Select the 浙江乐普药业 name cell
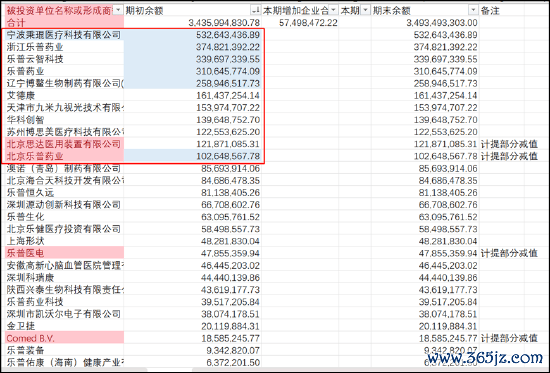 click(64, 47)
